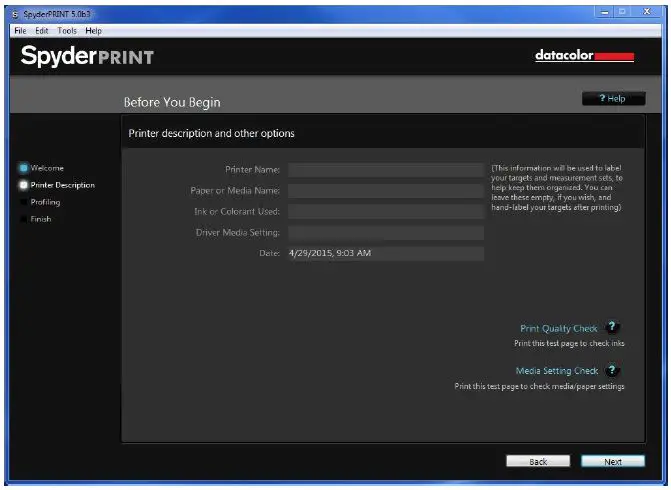The image size is (671, 490).
Task: Click the white indicator icon next to Printer Description
Action: pyautogui.click(x=24, y=185)
